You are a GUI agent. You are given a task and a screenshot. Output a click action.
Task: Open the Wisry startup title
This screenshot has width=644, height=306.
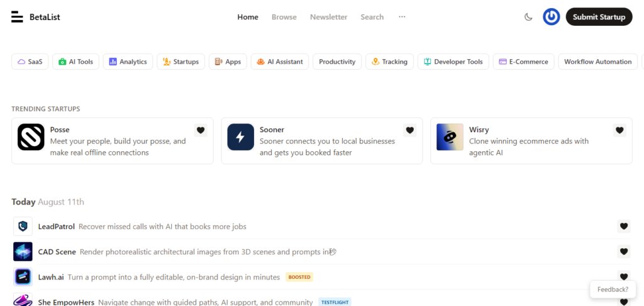coord(479,130)
